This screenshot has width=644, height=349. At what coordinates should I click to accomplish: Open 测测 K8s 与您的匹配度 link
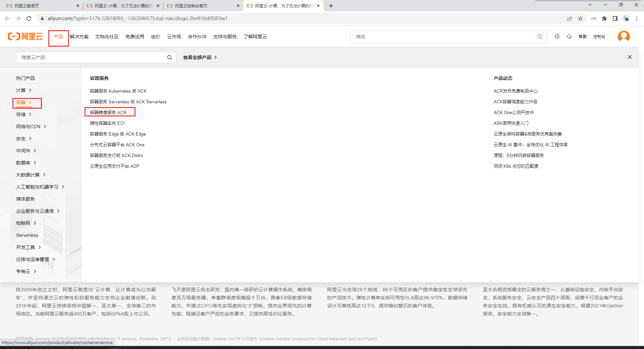tap(516, 166)
